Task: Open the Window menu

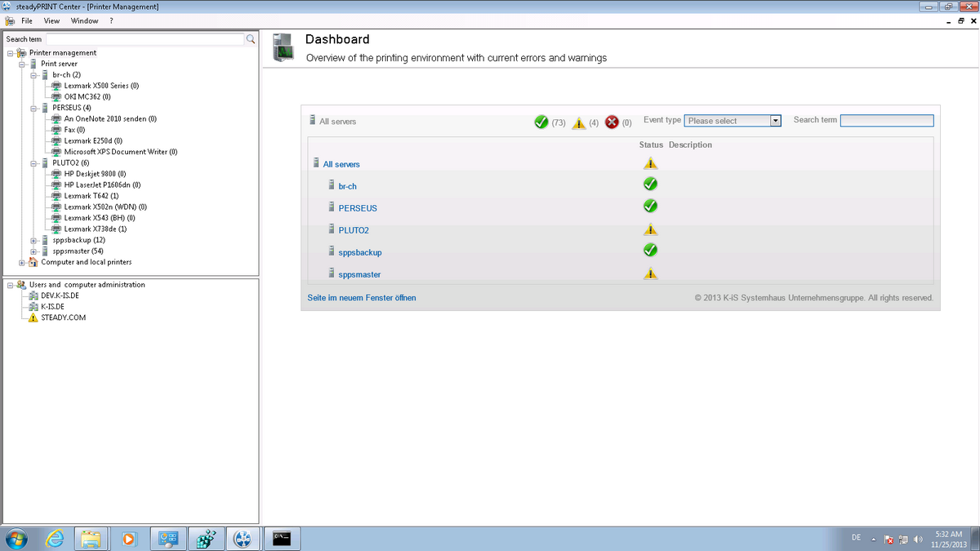Action: click(x=84, y=20)
